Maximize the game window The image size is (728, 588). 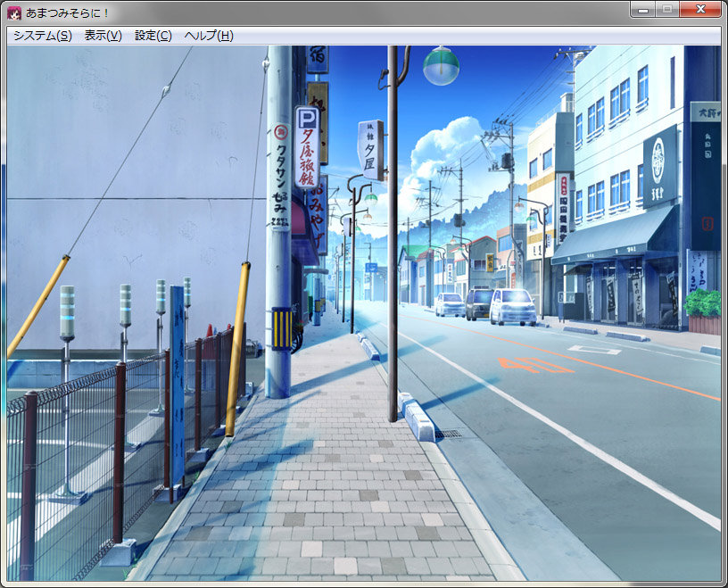[667, 9]
